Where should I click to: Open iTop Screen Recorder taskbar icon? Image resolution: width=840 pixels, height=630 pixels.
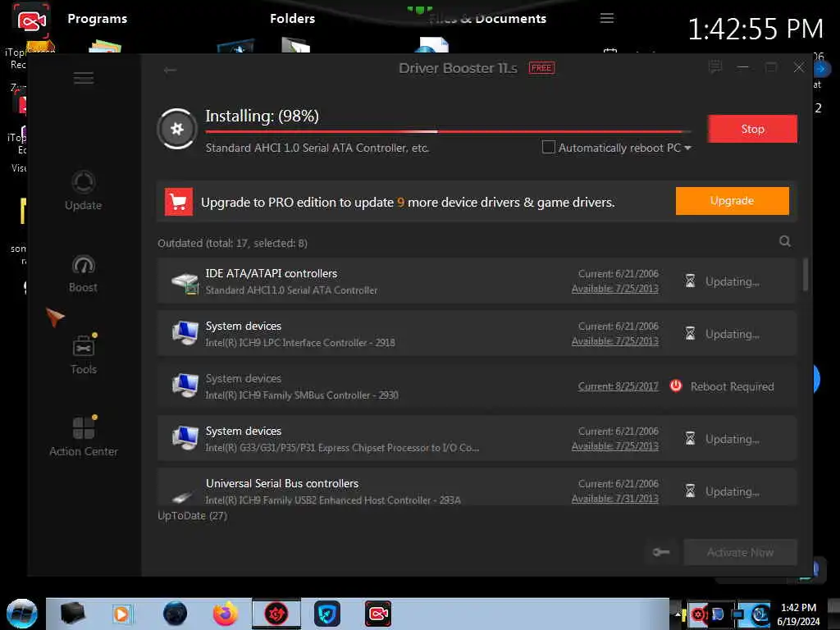tap(378, 614)
